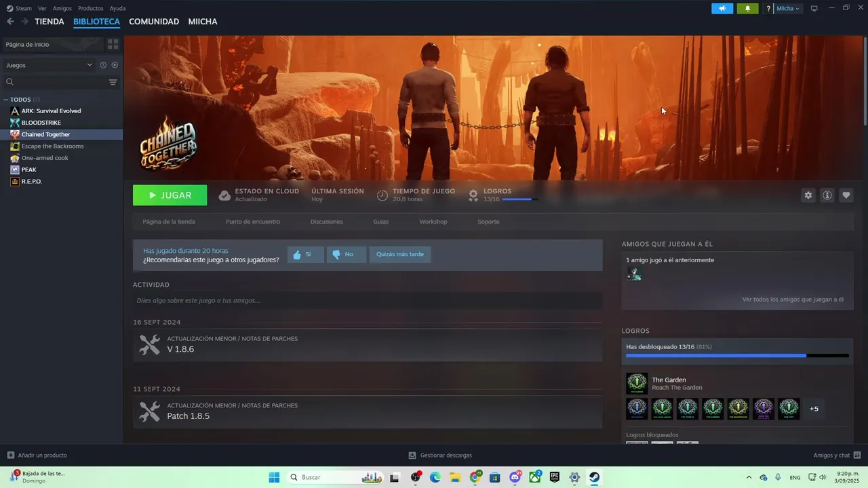Open the Soporte tab

coord(488,222)
